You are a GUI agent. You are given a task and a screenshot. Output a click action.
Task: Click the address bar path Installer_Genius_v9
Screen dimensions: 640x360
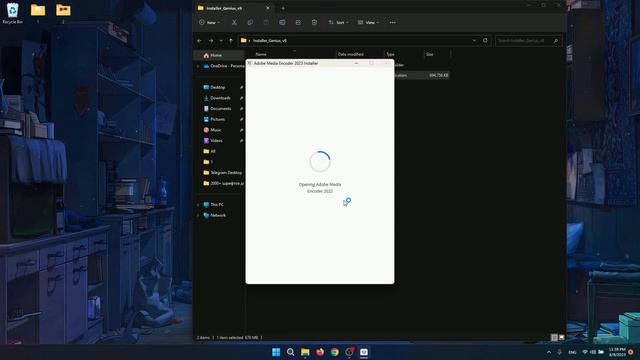point(270,40)
